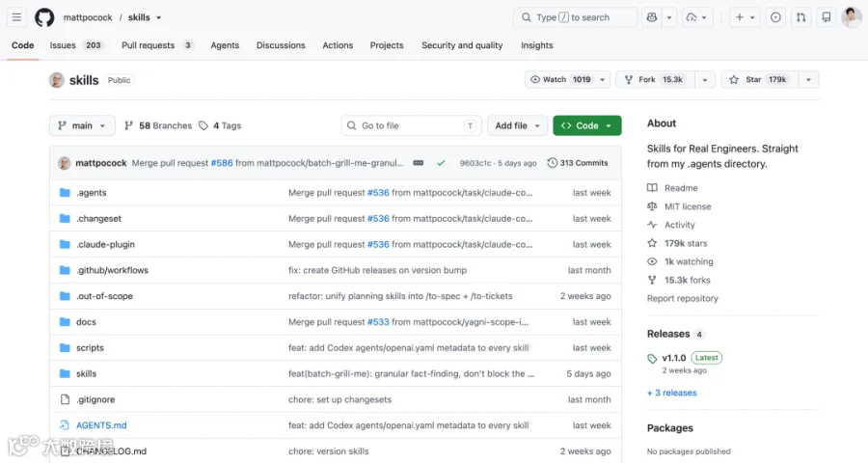
Task: Click the tag icon next to v1.1.0
Action: (x=652, y=358)
